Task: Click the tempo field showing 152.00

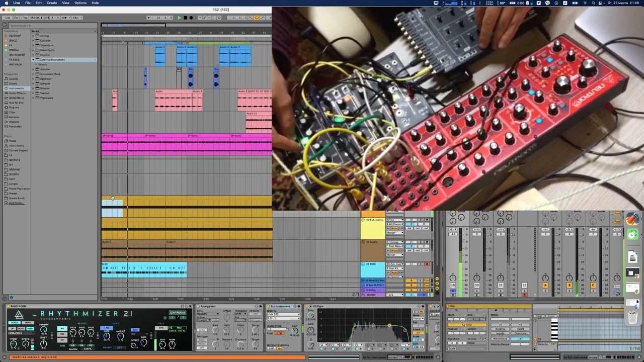Action: (x=35, y=18)
